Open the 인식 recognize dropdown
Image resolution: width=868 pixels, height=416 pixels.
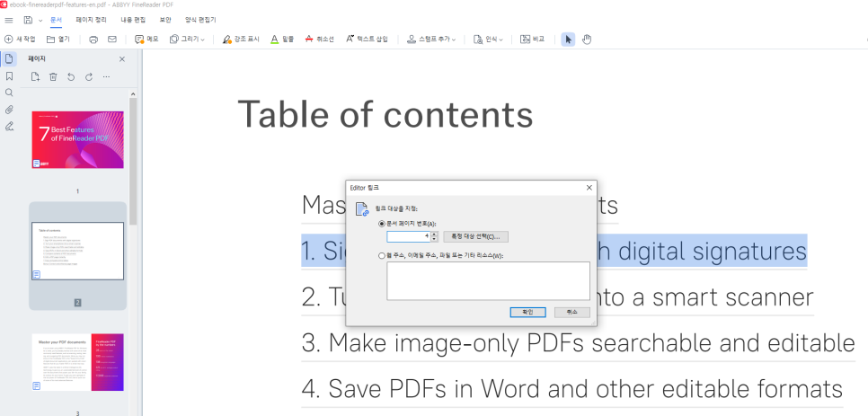coord(488,40)
